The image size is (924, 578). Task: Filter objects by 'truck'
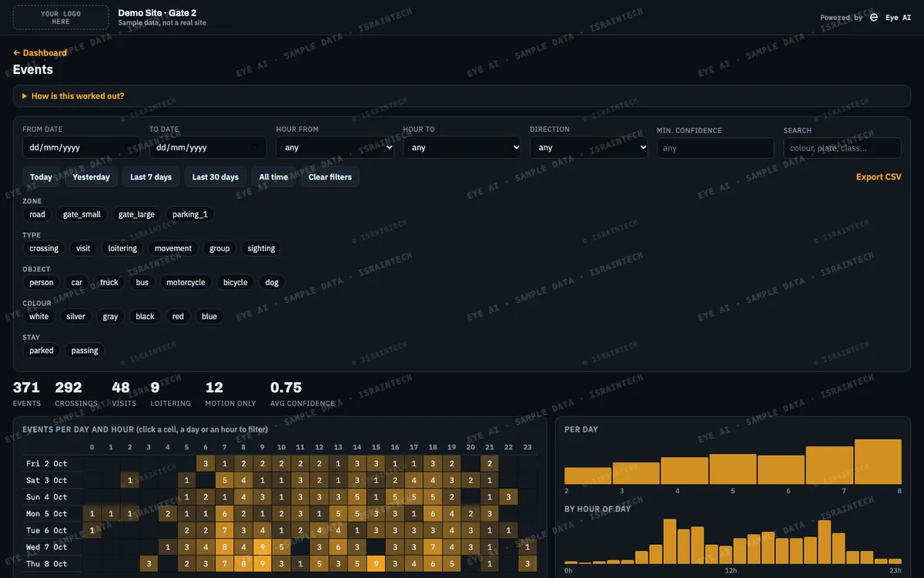click(109, 282)
